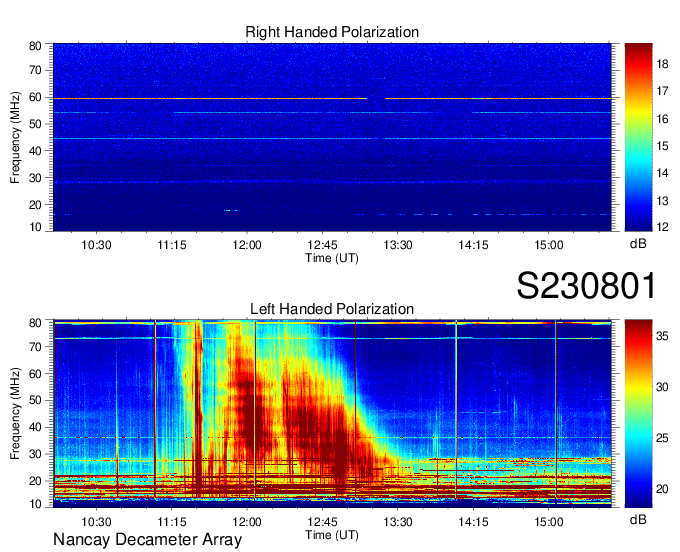Click the "Right Handed Polarization" plot title
The height and width of the screenshot is (552, 680).
[x=332, y=32]
